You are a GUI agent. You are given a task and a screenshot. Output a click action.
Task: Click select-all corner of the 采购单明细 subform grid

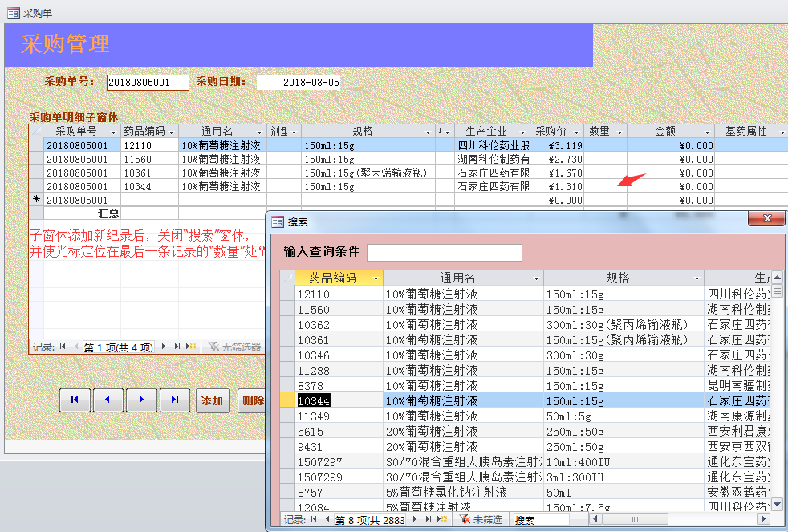[x=36, y=131]
